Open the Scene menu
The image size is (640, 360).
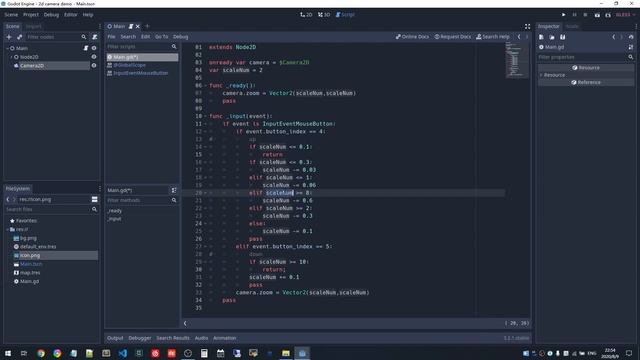pos(11,15)
